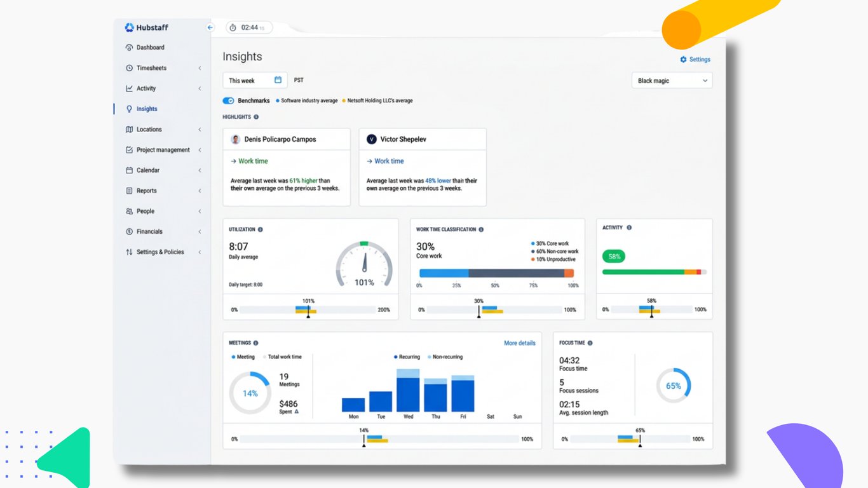This screenshot has height=488, width=868.
Task: Open the date picker calendar icon
Action: point(278,80)
